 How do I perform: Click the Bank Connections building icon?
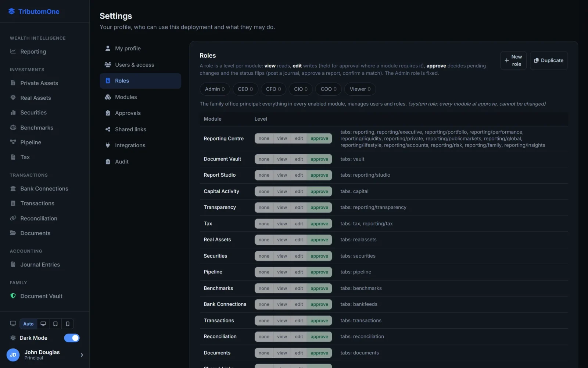coord(13,189)
